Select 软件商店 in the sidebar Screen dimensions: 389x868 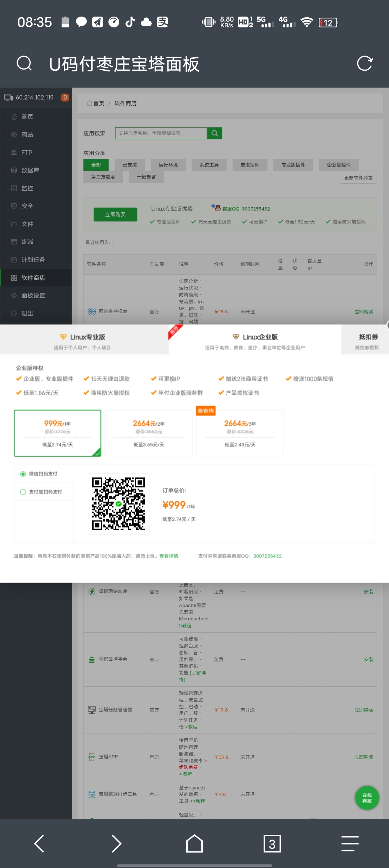(36, 278)
